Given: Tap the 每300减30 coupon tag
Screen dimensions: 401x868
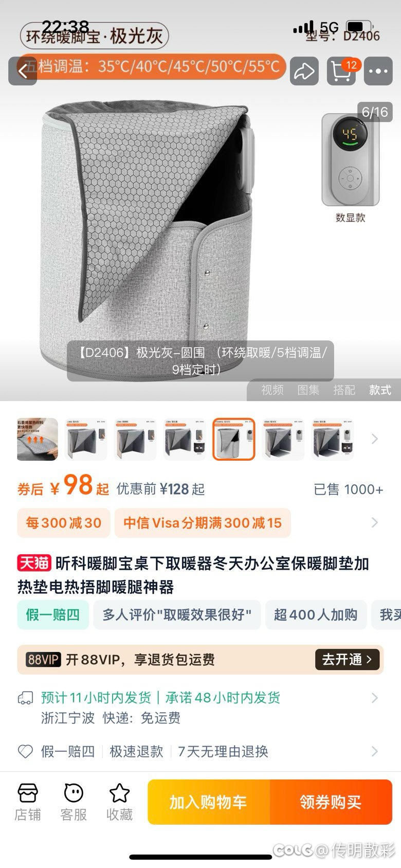Looking at the screenshot, I should click(x=63, y=523).
